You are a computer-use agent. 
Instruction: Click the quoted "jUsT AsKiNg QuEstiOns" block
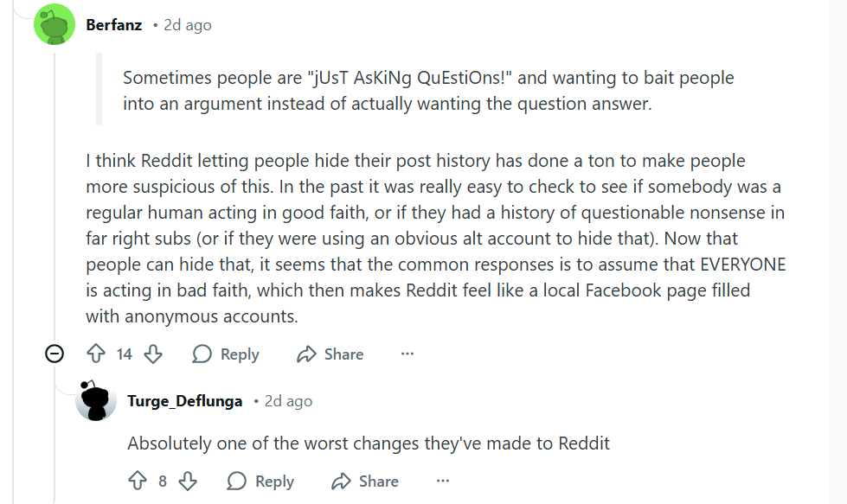[428, 90]
